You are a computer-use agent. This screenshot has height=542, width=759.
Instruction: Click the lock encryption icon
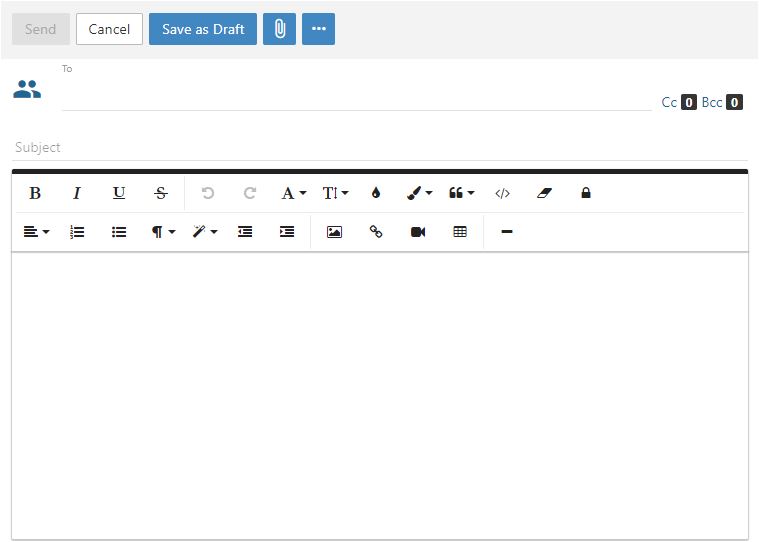tap(586, 193)
